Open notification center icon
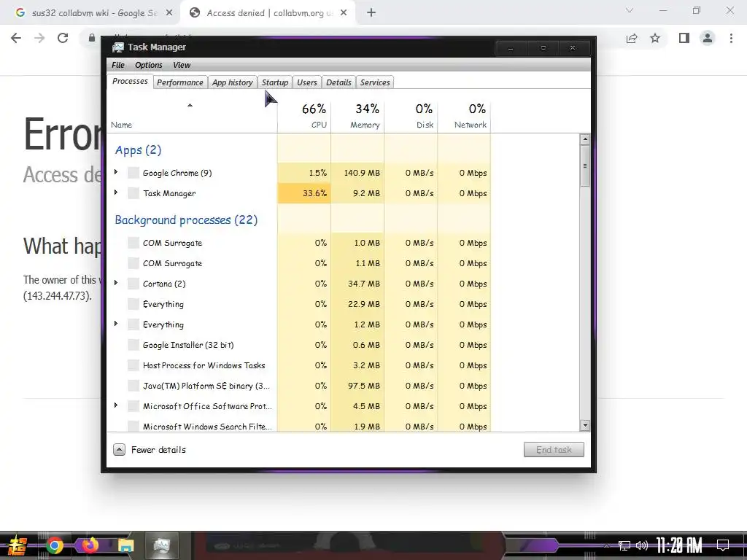Screen dimensions: 747x560 723,545
